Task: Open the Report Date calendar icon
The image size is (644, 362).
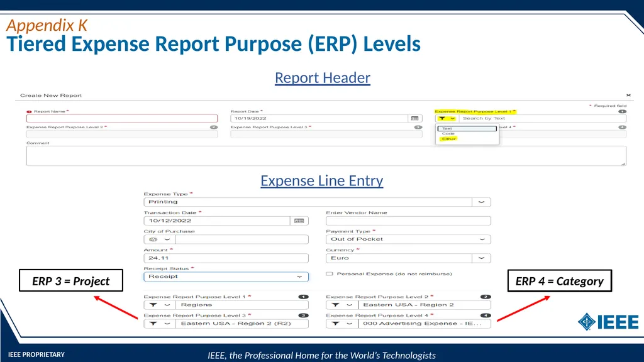Action: click(415, 118)
